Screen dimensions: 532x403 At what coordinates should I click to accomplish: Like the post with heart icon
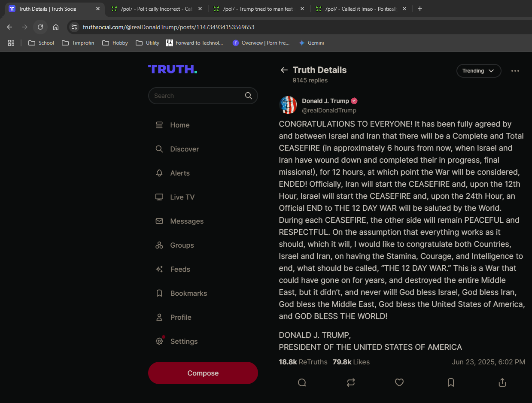(399, 382)
